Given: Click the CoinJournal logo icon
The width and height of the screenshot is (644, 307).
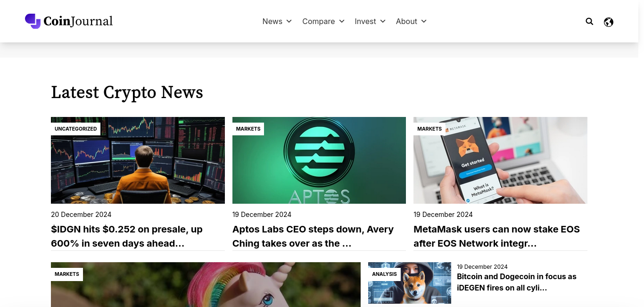Looking at the screenshot, I should point(33,21).
